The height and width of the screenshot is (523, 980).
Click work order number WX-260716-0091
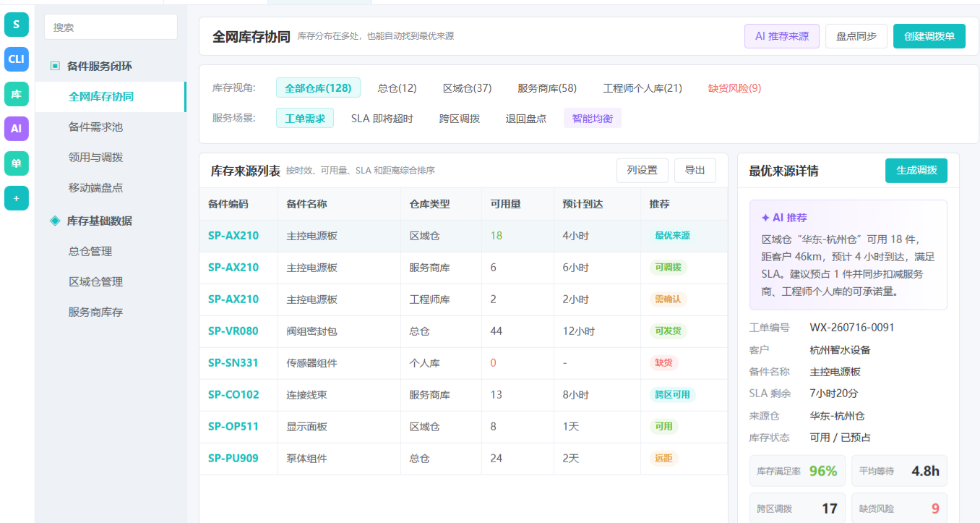pos(852,328)
